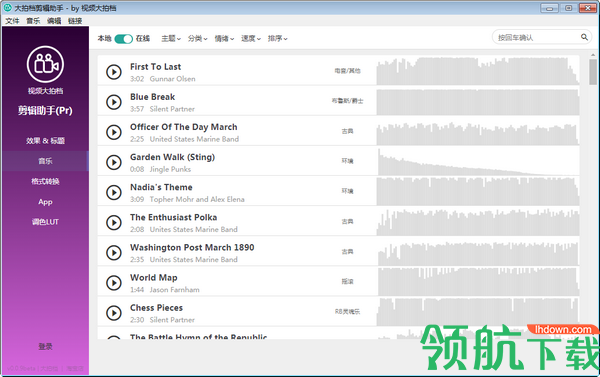The width and height of the screenshot is (600, 377).
Task: Click artist name Jason Farnham
Action: click(x=174, y=290)
